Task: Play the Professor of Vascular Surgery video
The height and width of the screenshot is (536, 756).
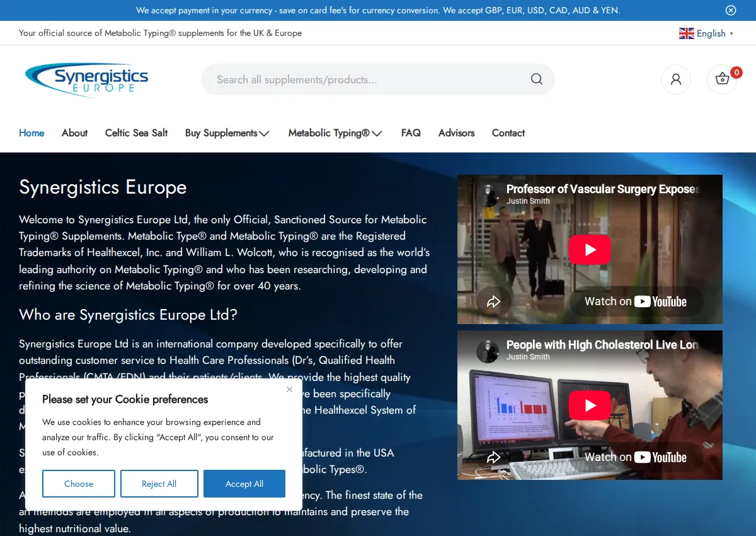Action: [x=590, y=250]
